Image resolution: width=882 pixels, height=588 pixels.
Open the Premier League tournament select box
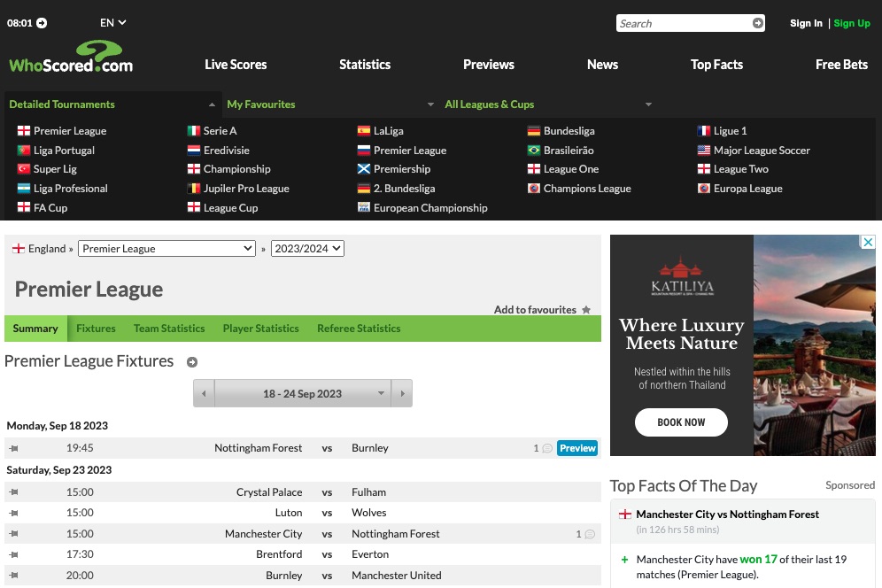pyautogui.click(x=166, y=249)
